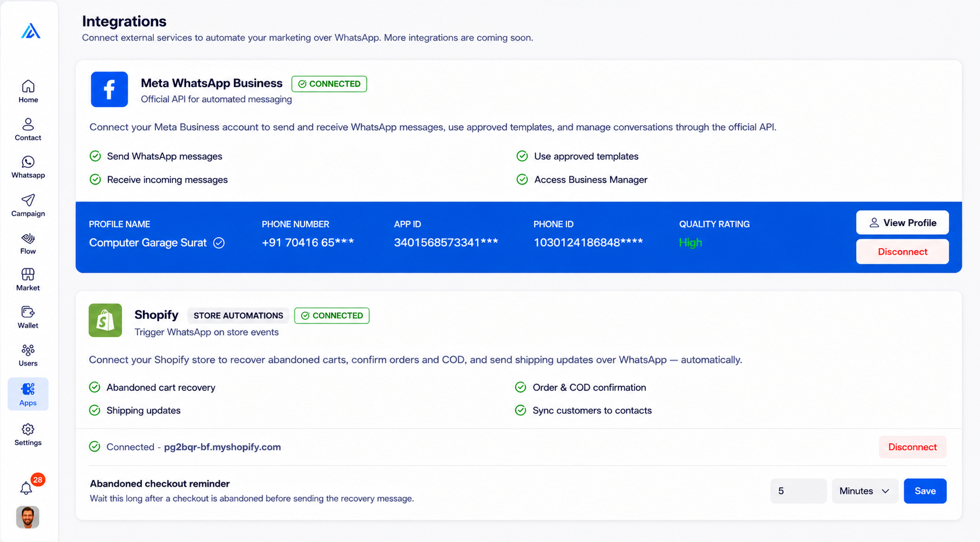Disconnect the Shopify store
980x542 pixels.
tap(913, 447)
